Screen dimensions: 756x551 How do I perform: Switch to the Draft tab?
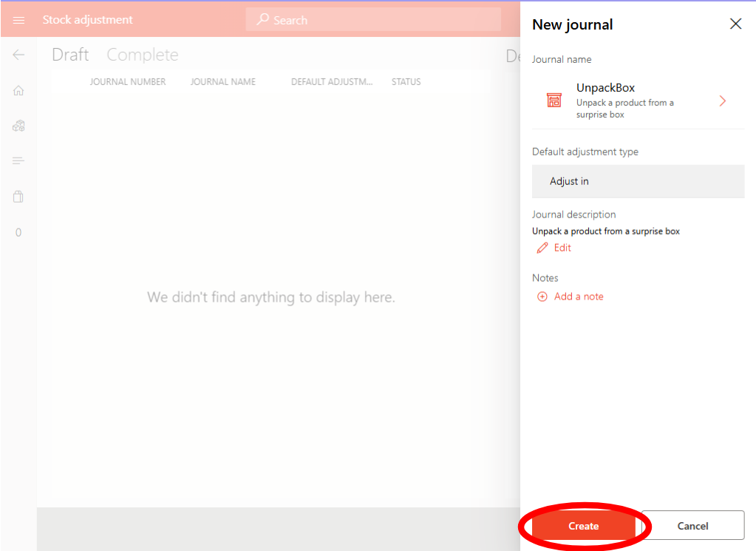(x=70, y=55)
